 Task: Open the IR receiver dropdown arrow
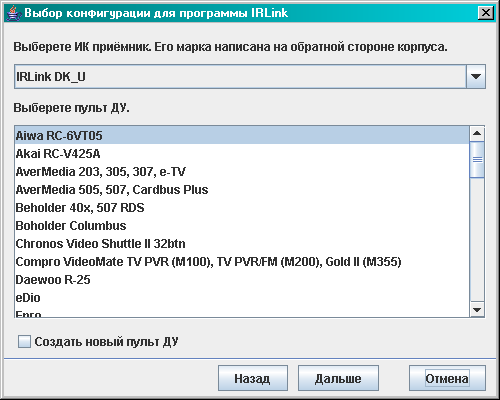(x=476, y=77)
